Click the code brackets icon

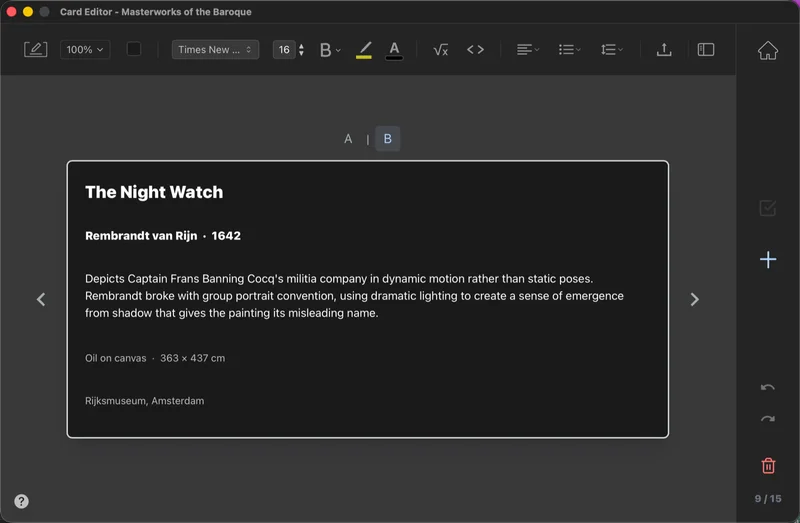click(475, 49)
